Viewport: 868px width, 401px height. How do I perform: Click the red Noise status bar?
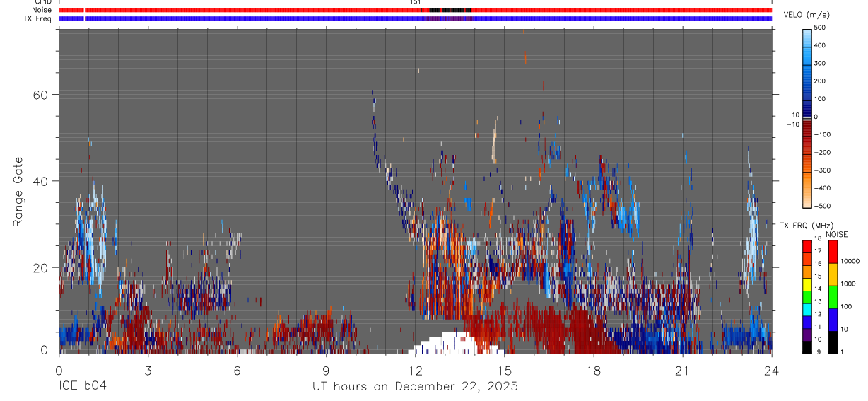(416, 10)
